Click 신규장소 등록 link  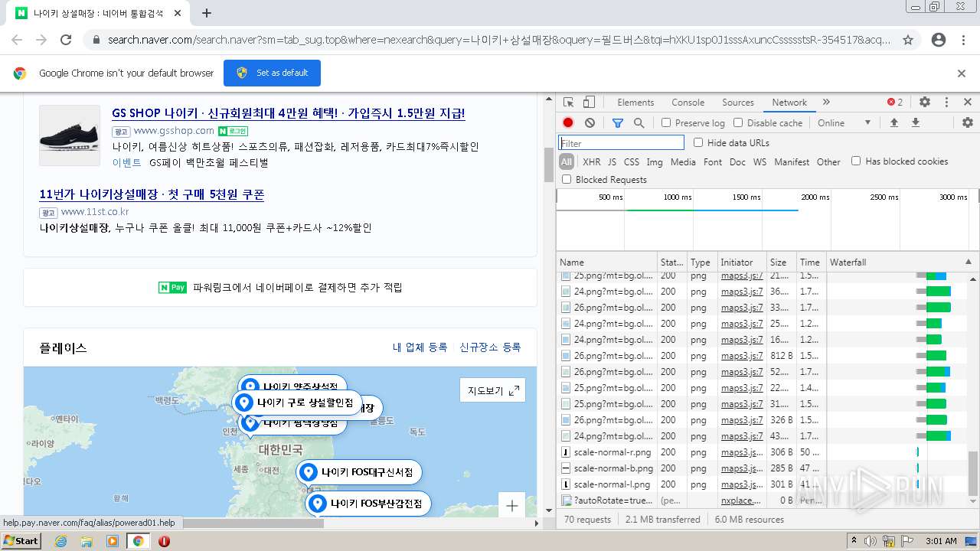click(x=490, y=347)
